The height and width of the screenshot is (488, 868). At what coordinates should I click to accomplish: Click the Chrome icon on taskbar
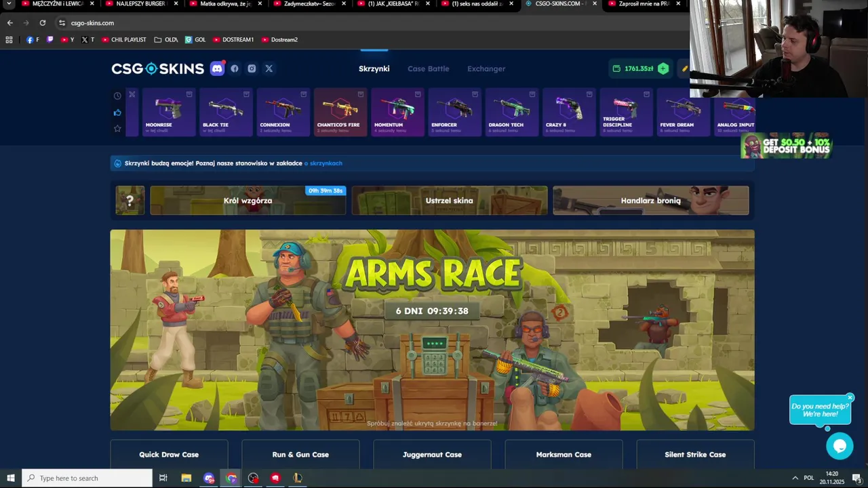point(231,478)
